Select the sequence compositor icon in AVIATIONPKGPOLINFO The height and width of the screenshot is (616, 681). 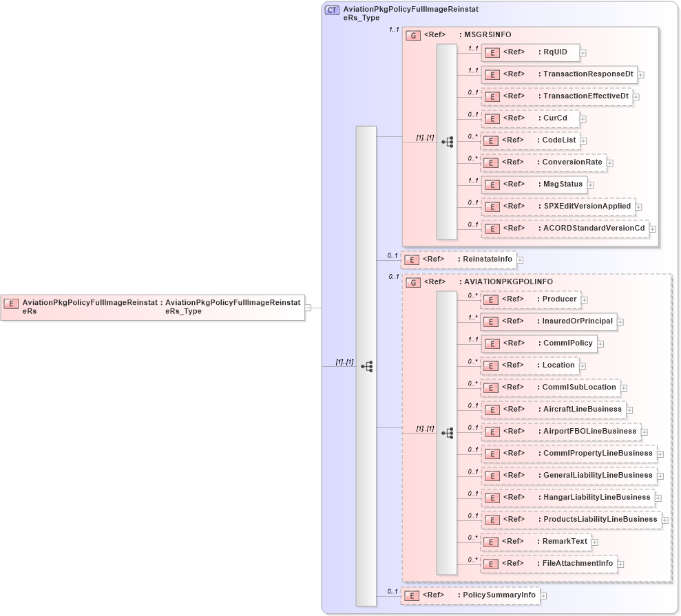pos(448,432)
